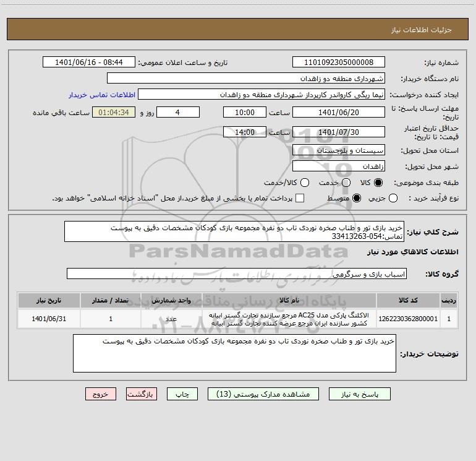The image size is (476, 461).
Task: Click the request creator field نیما ریگی
Action: tap(261, 95)
